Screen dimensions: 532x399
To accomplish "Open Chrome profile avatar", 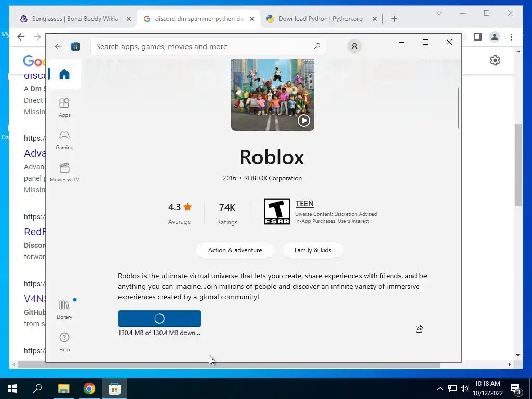I will click(495, 37).
